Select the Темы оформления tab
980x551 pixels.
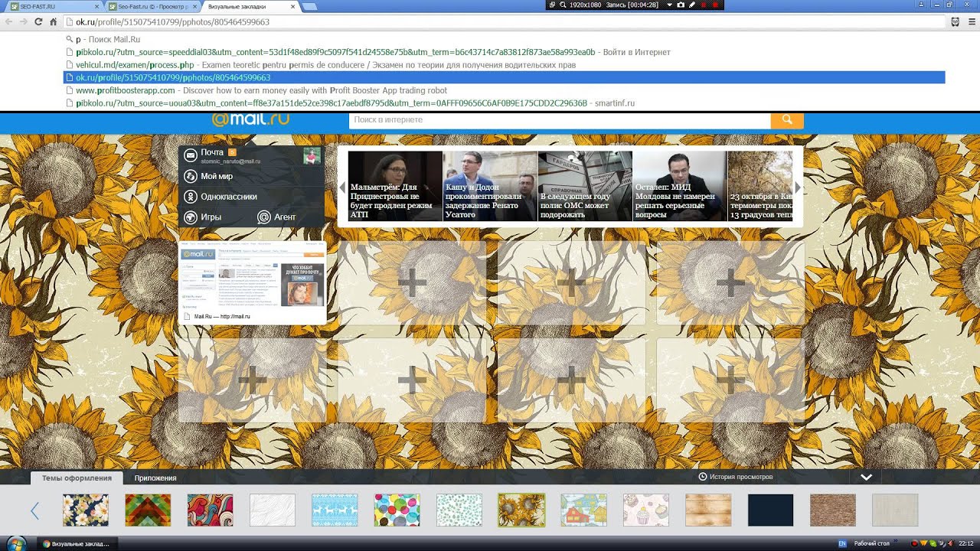pos(77,478)
